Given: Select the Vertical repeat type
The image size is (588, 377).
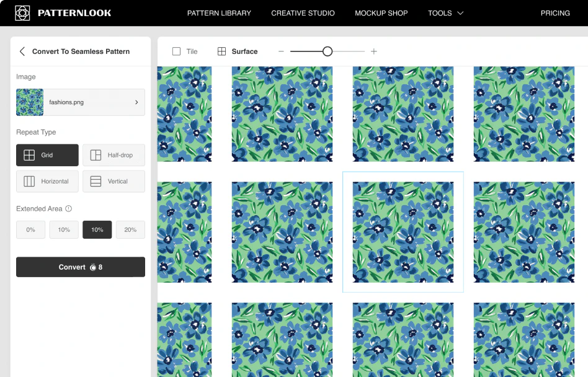Looking at the screenshot, I should click(x=114, y=182).
